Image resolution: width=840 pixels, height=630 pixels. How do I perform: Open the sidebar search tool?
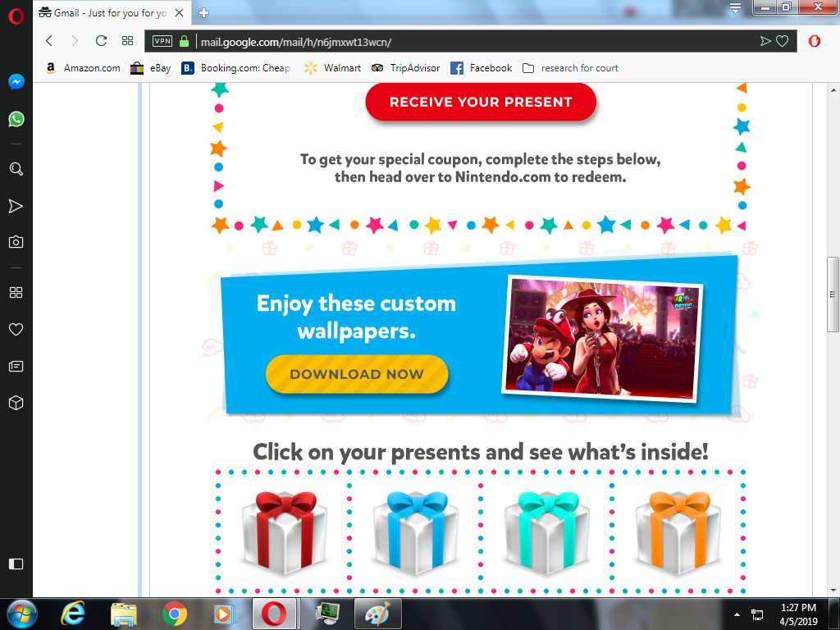pos(16,169)
